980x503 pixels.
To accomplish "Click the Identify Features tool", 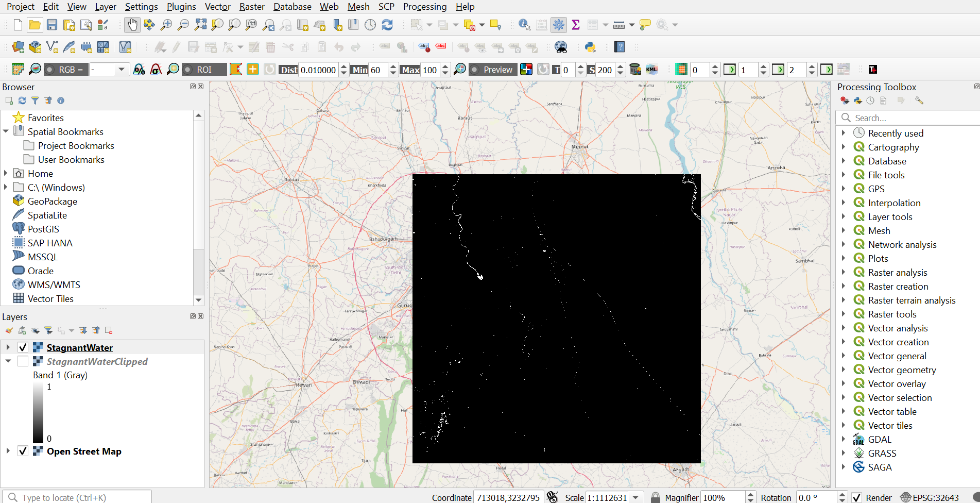I will coord(524,25).
